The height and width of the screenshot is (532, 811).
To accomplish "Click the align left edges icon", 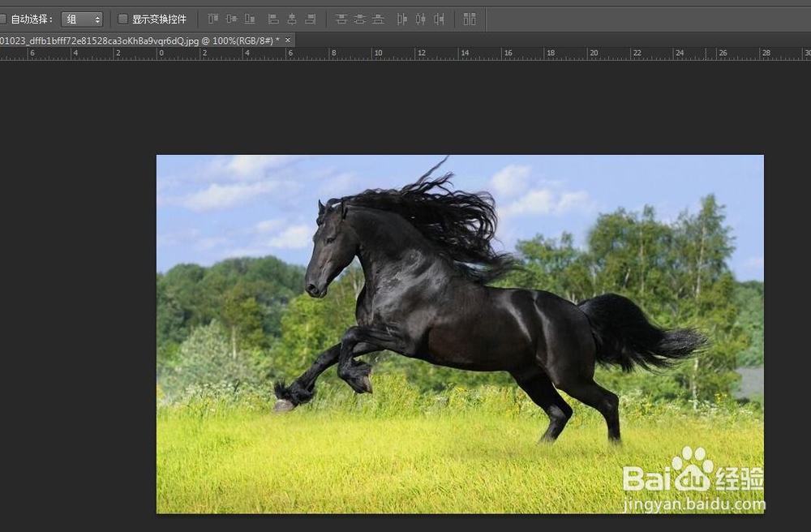I will 273,19.
